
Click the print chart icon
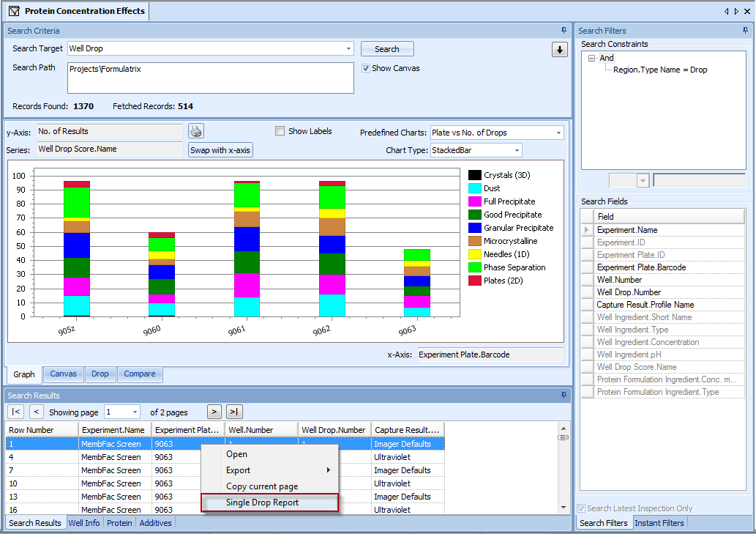(x=196, y=131)
